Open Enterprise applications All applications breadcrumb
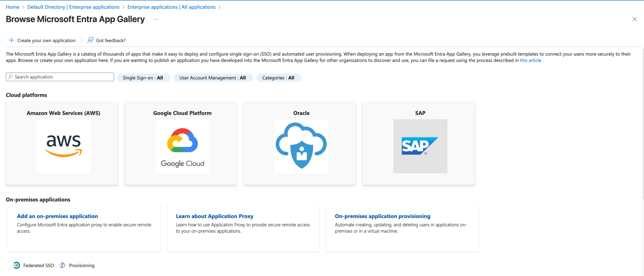The height and width of the screenshot is (276, 644). pos(171,7)
